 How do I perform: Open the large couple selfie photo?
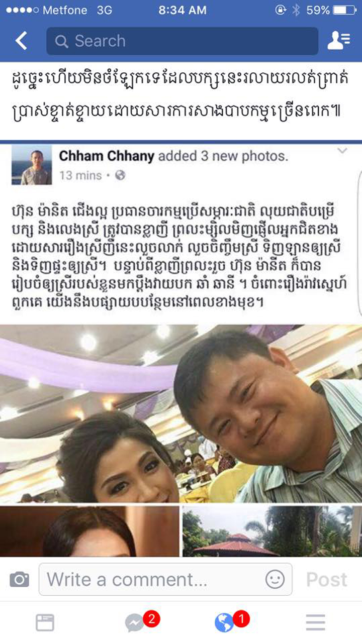[181, 413]
